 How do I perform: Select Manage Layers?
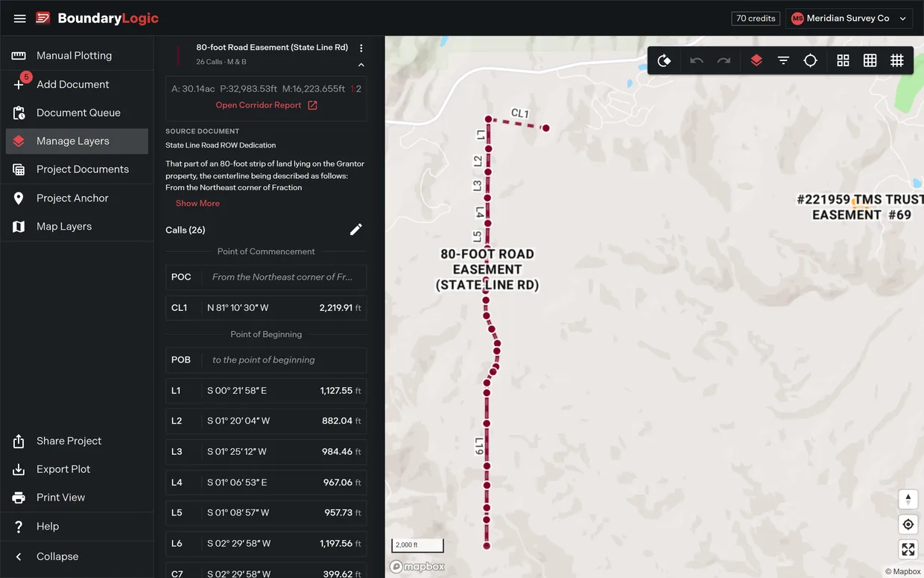(x=77, y=141)
